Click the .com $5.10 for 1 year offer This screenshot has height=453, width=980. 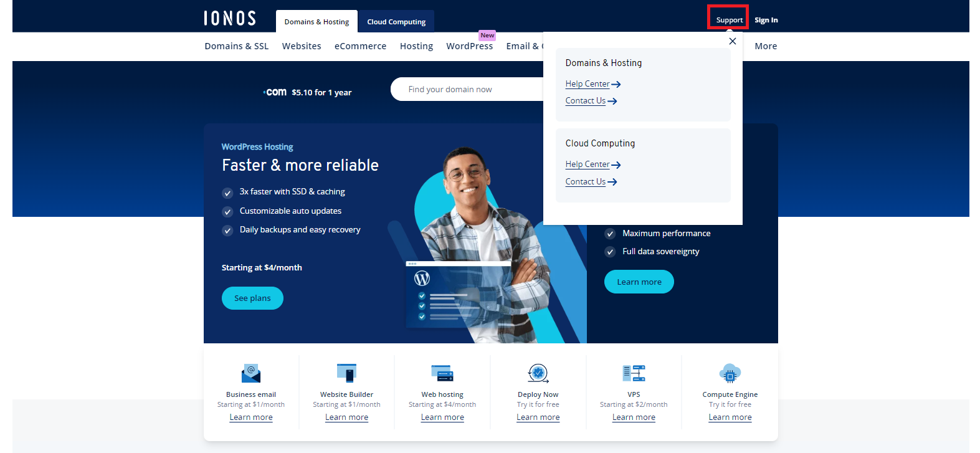(307, 92)
